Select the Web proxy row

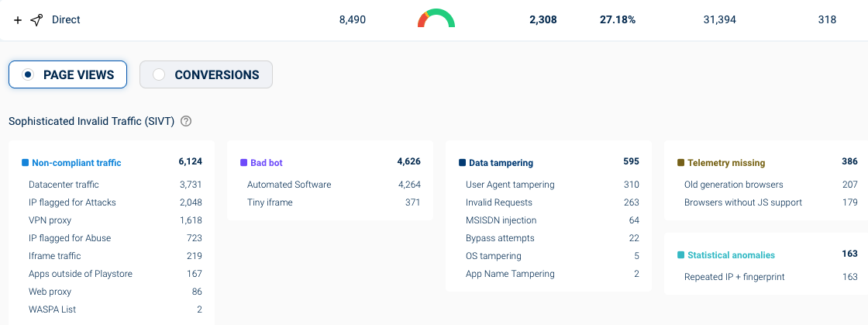pyautogui.click(x=115, y=291)
